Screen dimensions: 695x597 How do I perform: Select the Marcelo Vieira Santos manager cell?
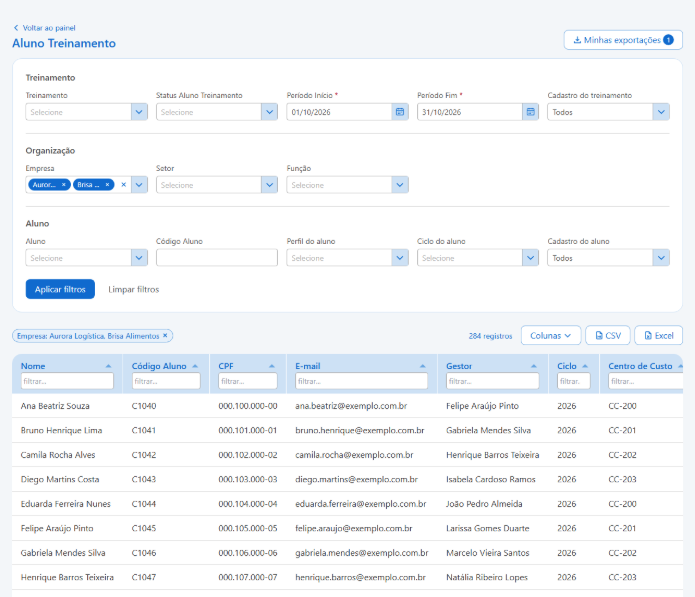pos(488,553)
